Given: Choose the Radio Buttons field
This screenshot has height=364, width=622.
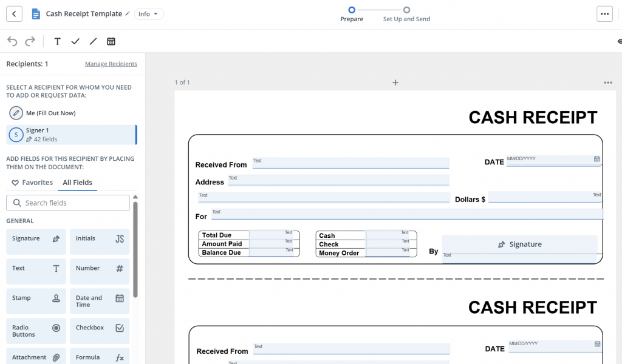Looking at the screenshot, I should point(36,331).
